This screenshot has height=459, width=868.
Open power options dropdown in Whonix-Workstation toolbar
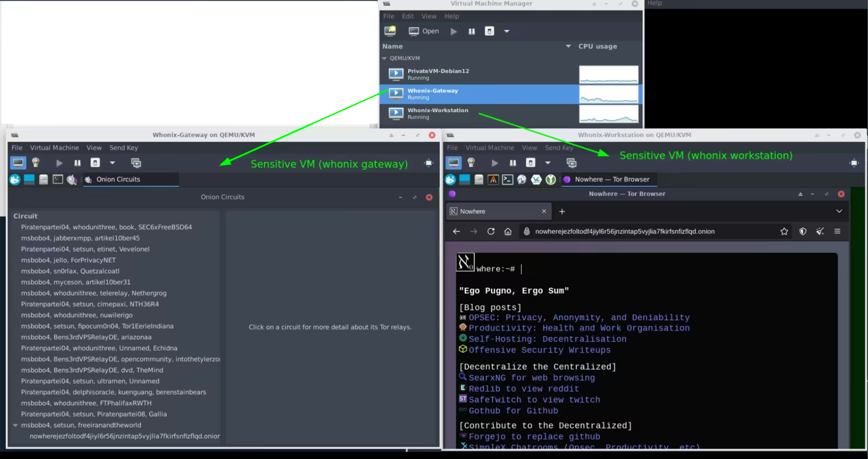[x=548, y=163]
